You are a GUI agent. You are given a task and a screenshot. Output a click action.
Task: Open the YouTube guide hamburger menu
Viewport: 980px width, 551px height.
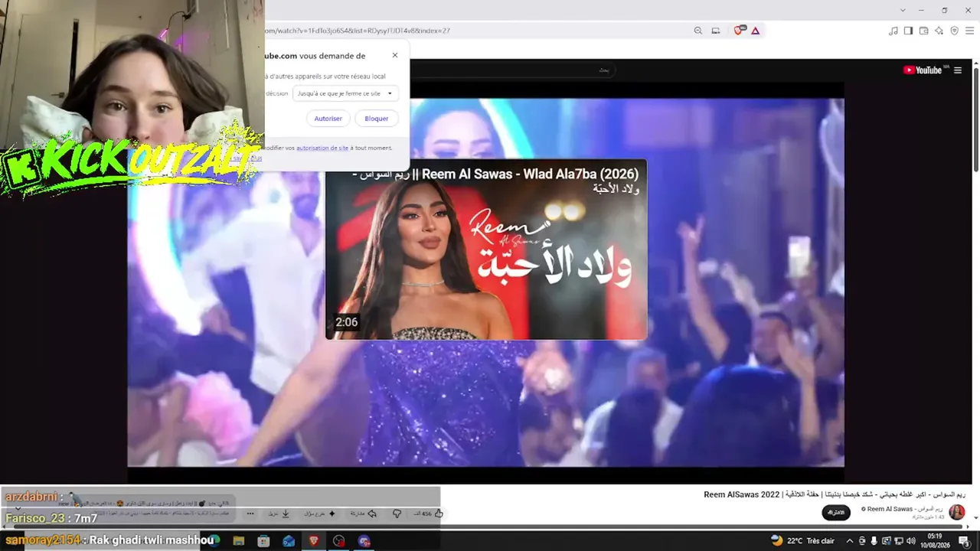[958, 70]
